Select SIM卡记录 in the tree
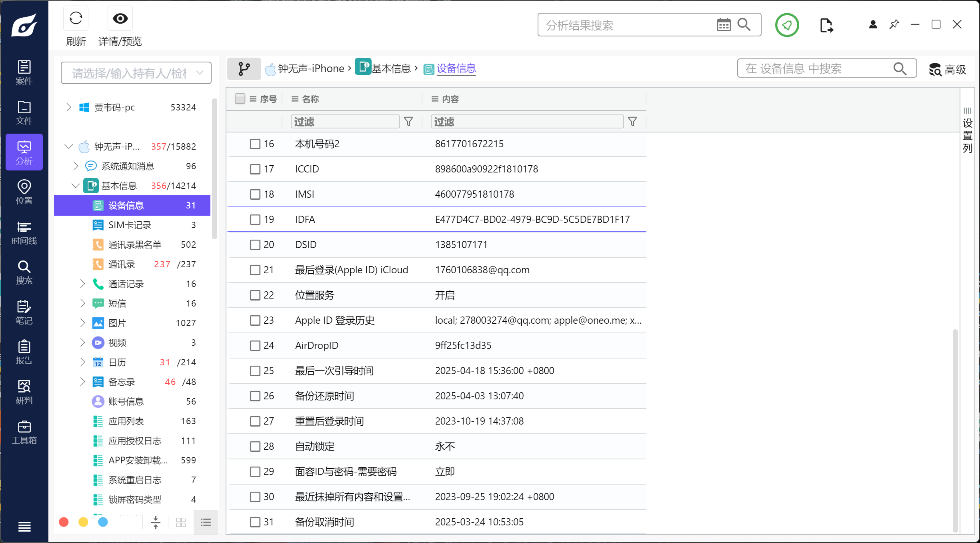Image resolution: width=980 pixels, height=543 pixels. click(130, 225)
